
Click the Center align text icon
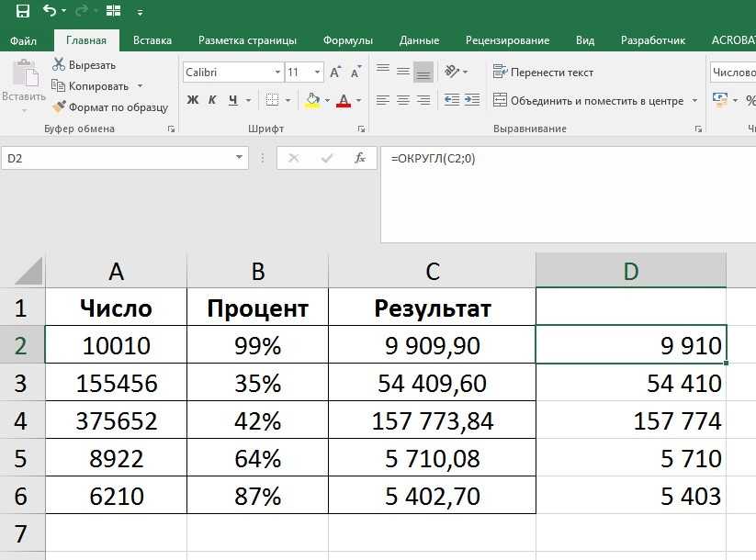coord(403,100)
